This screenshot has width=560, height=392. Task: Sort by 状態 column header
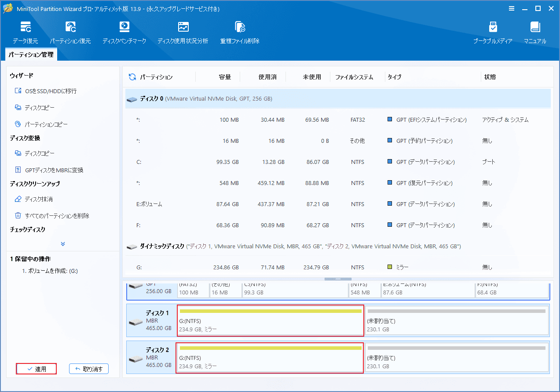[x=490, y=77]
